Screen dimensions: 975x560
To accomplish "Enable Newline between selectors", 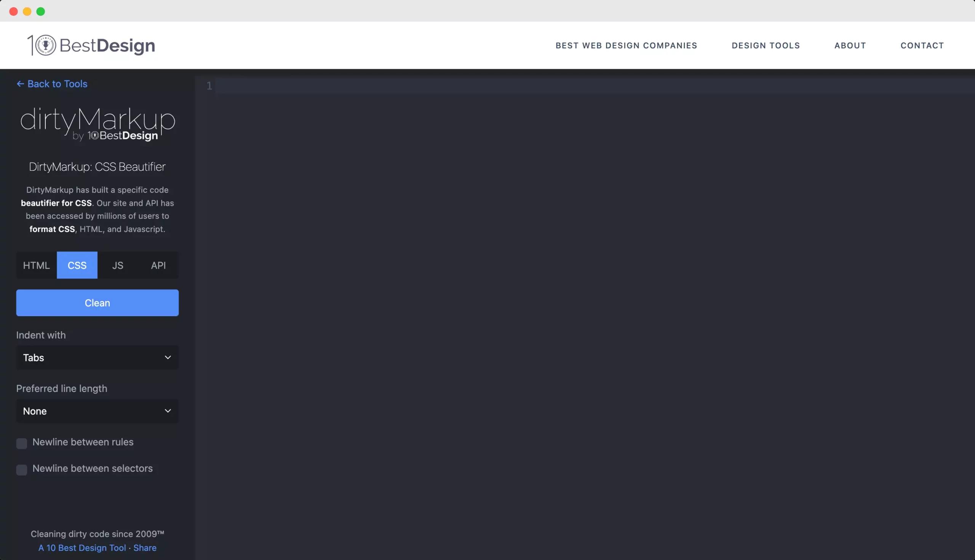I will [x=22, y=469].
